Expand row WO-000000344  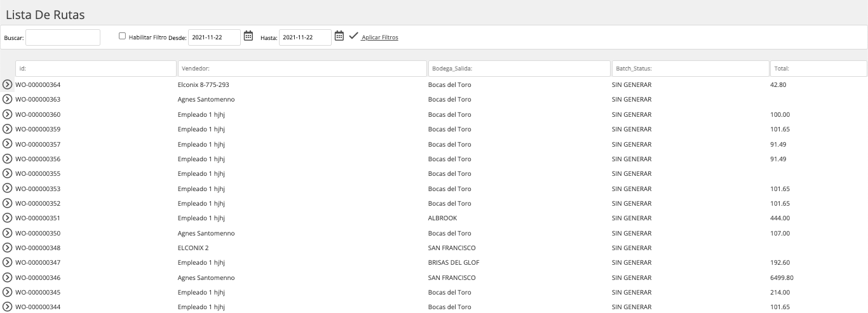[8, 307]
